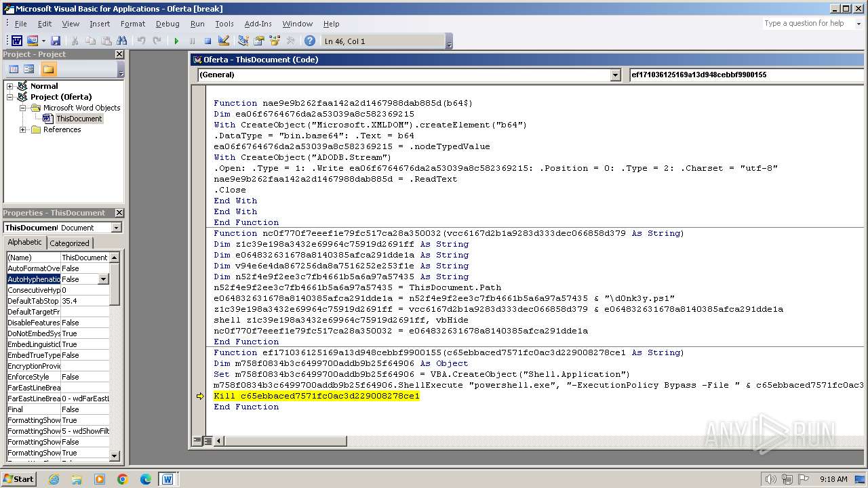868x488 pixels.
Task: Open the Tools menu
Action: [x=224, y=24]
